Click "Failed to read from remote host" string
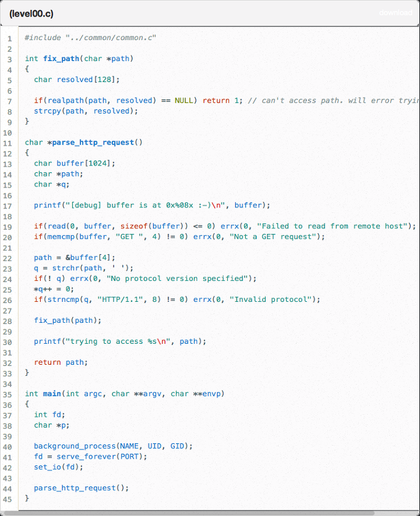Image resolution: width=420 pixels, height=516 pixels. pos(332,226)
